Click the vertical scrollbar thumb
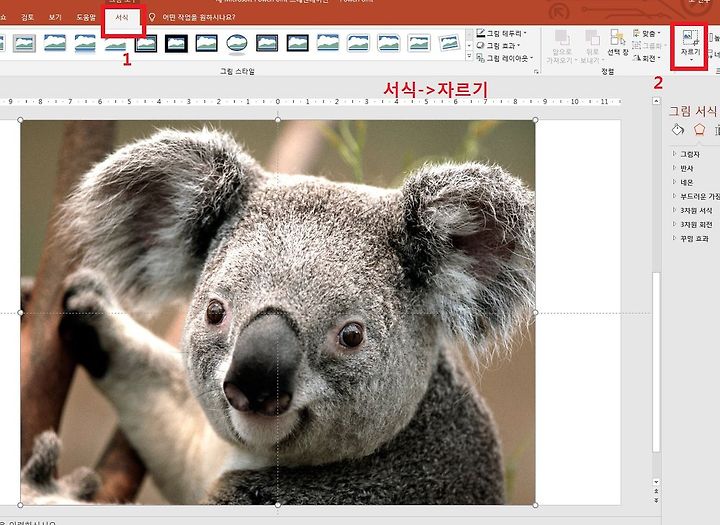Image resolution: width=720 pixels, height=525 pixels. click(x=656, y=362)
